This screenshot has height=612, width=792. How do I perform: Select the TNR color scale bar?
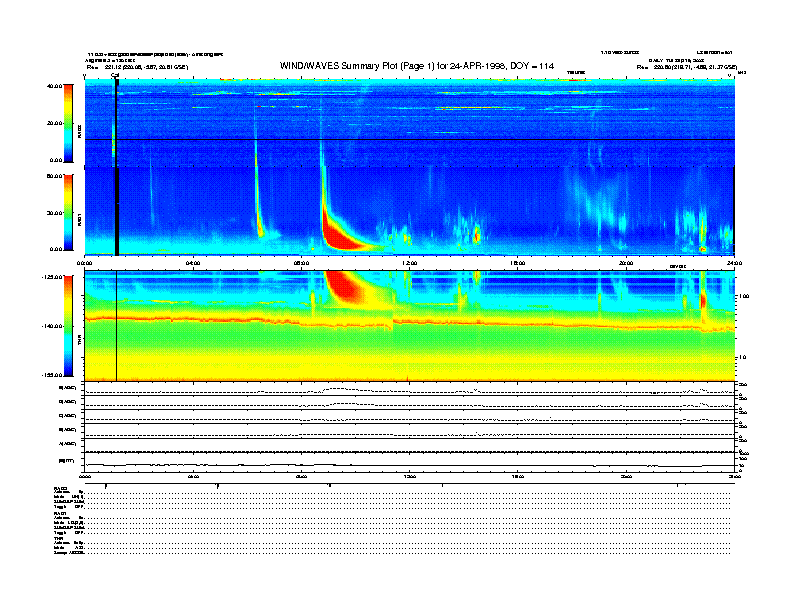pyautogui.click(x=68, y=326)
